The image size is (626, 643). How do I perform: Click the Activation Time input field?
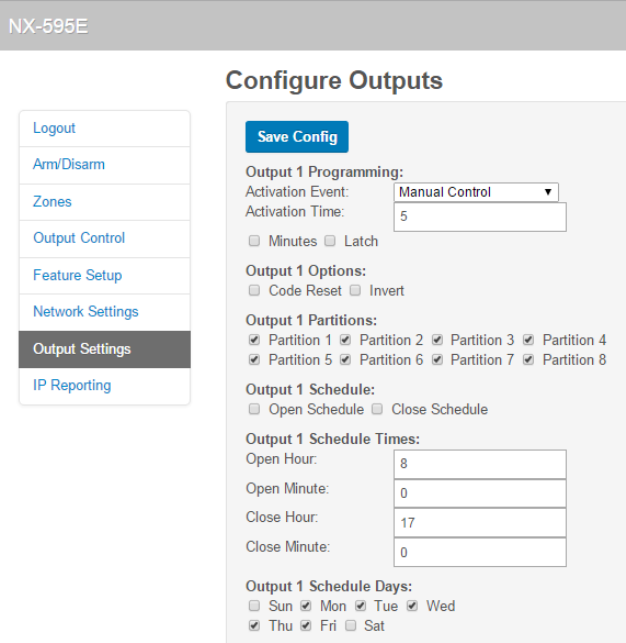tap(480, 217)
